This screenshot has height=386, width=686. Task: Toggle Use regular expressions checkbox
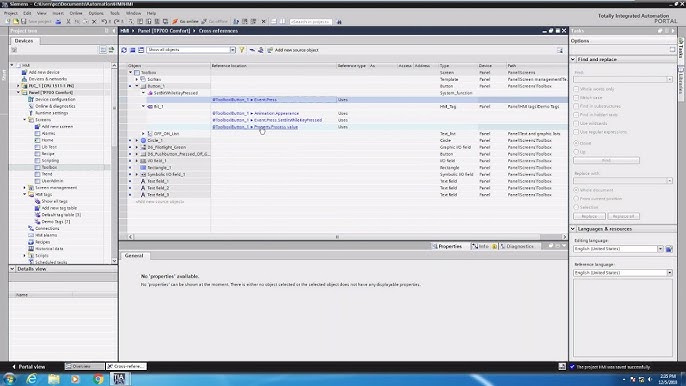pos(576,132)
